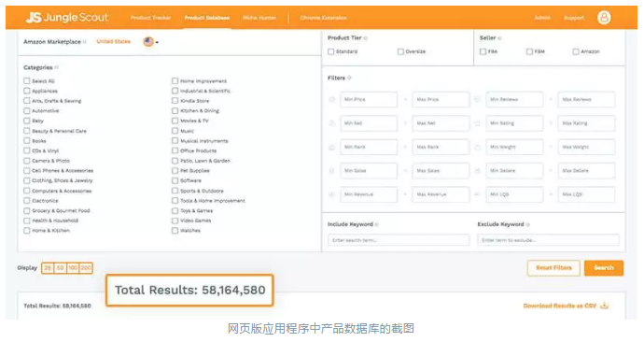Expand the marketplace country dropdown arrow
This screenshot has width=644, height=342.
[x=157, y=42]
